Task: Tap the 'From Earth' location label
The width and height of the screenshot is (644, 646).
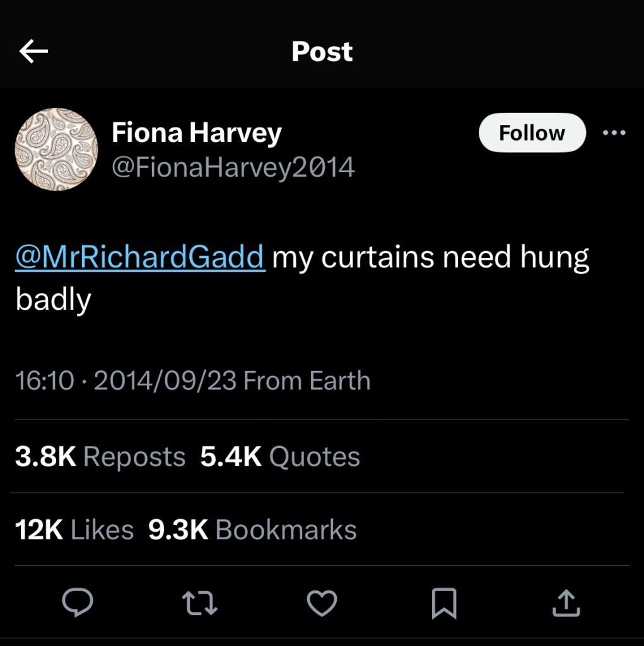Action: coord(307,381)
